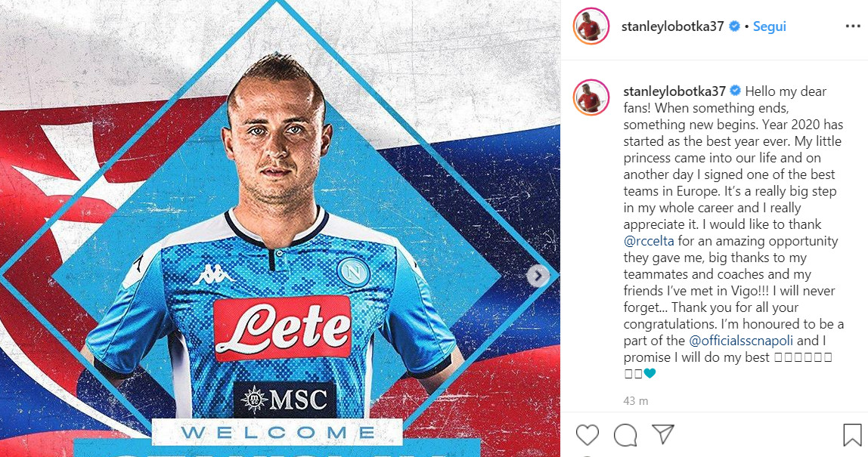The height and width of the screenshot is (457, 868).
Task: Click the Lete sponsor logo on jersey
Action: [x=282, y=328]
